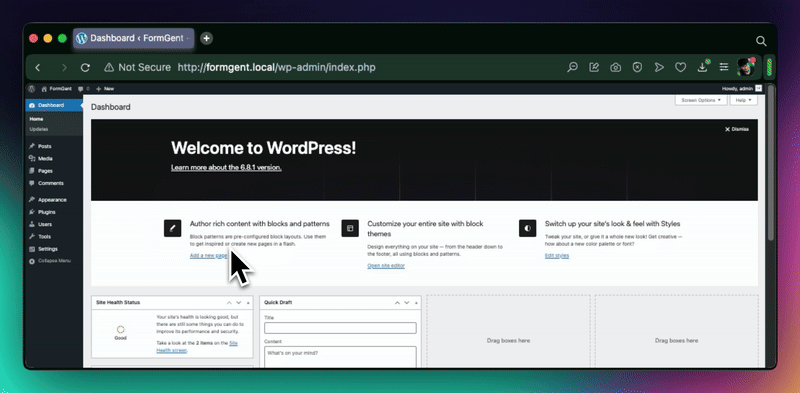Click the Edit styles link
The image size is (800, 393).
(557, 255)
